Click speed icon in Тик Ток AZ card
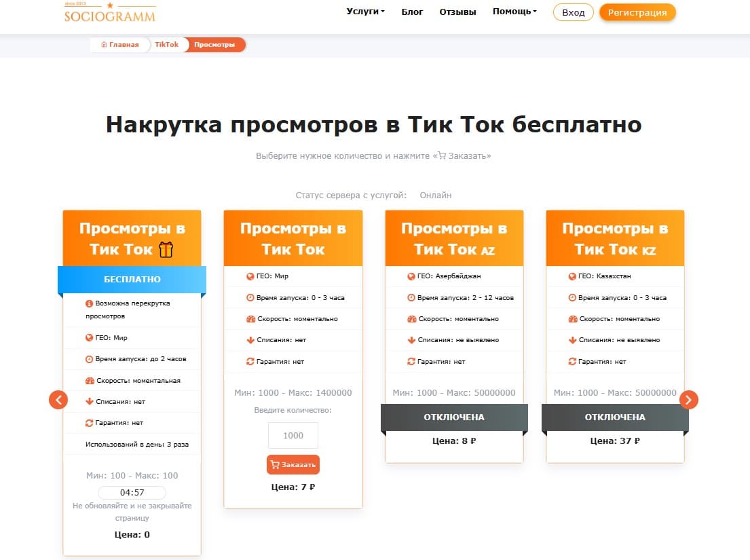 411,319
